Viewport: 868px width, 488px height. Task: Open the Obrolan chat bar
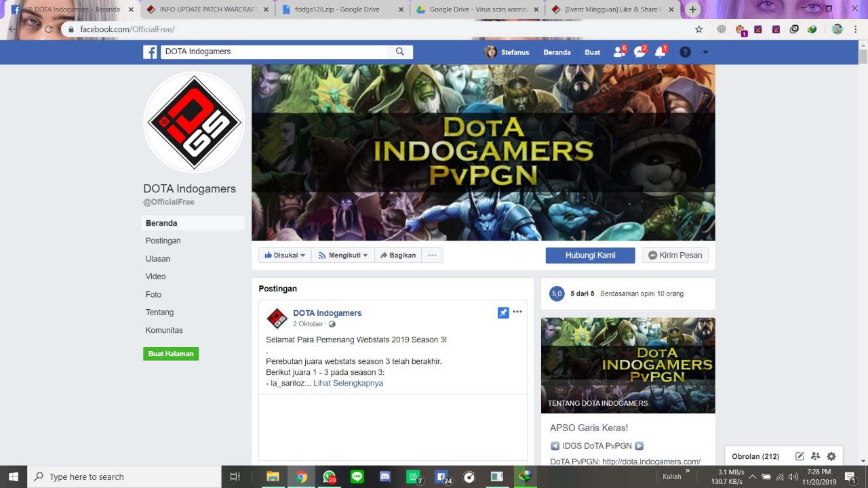(755, 456)
